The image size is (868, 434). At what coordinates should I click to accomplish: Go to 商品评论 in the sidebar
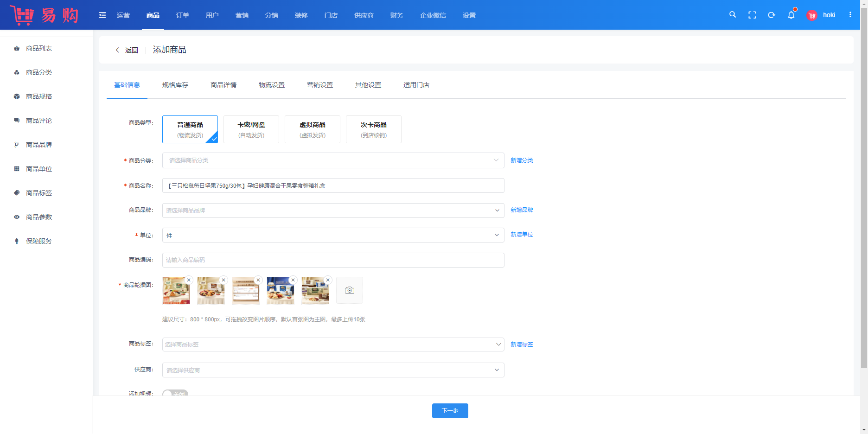39,121
